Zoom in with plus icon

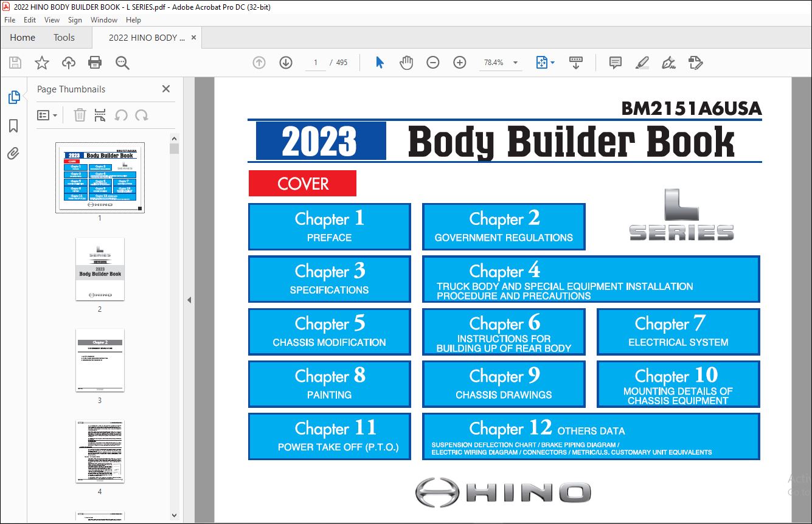click(x=460, y=63)
